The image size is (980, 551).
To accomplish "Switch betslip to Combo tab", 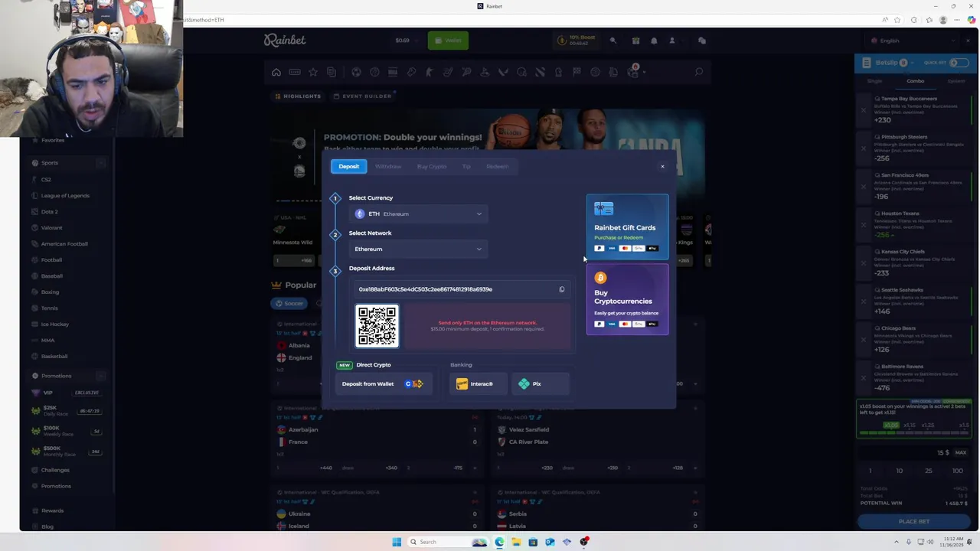I will click(916, 81).
